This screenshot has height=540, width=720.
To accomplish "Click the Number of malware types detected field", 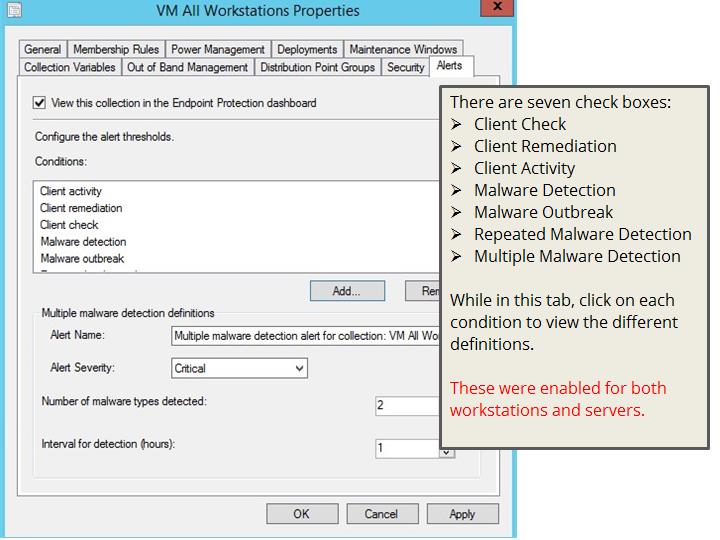I will tap(407, 405).
